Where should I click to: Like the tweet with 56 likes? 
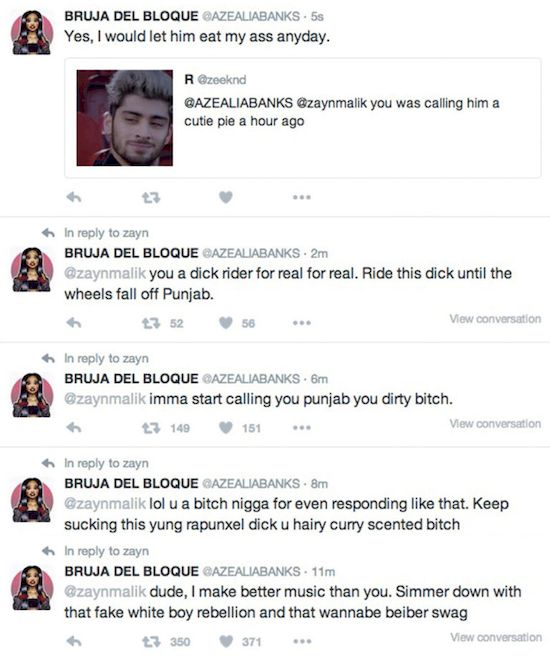click(226, 323)
